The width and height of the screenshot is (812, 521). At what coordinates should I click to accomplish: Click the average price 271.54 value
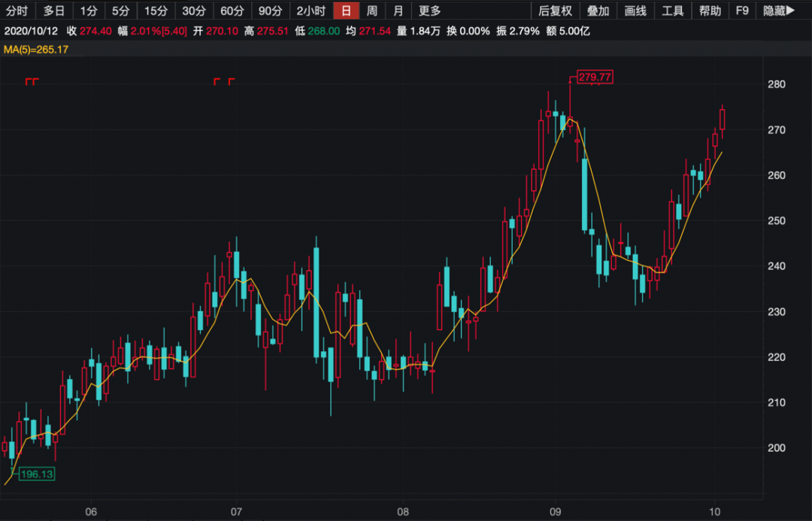click(375, 31)
